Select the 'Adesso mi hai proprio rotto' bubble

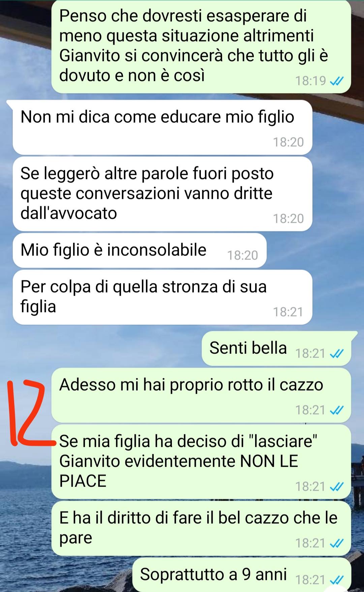point(201,395)
